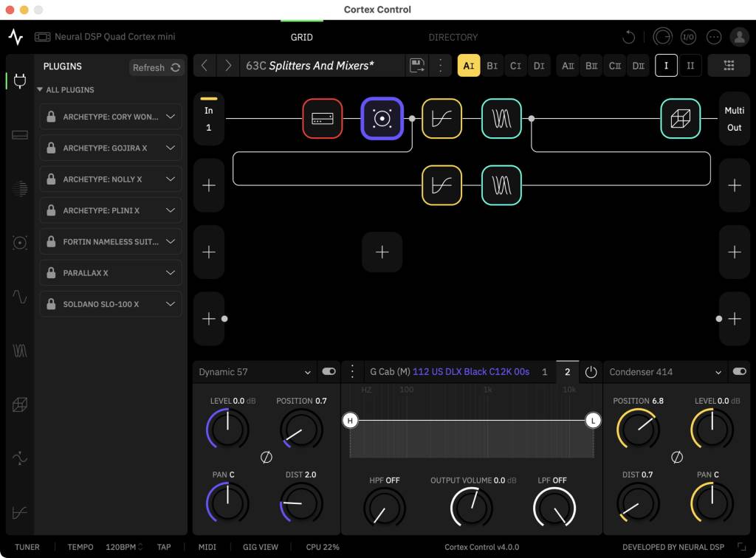Power off the cab block with the power icon
The width and height of the screenshot is (756, 558).
click(591, 372)
